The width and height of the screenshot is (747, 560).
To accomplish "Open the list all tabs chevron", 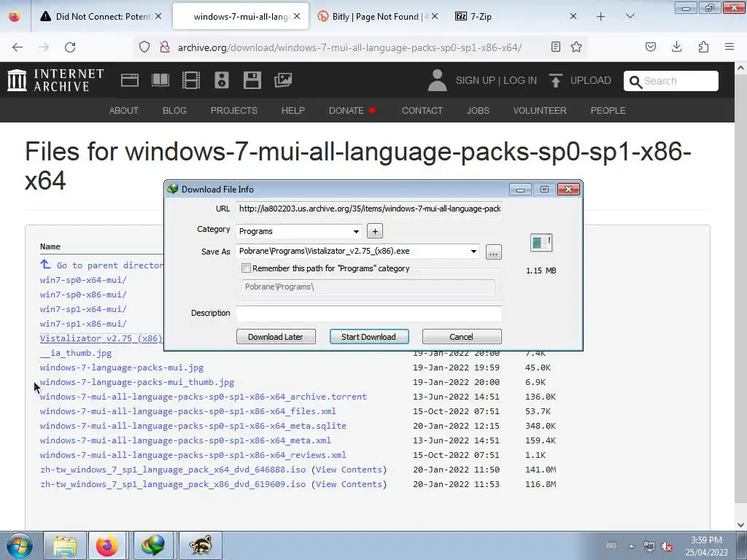I will 630,16.
